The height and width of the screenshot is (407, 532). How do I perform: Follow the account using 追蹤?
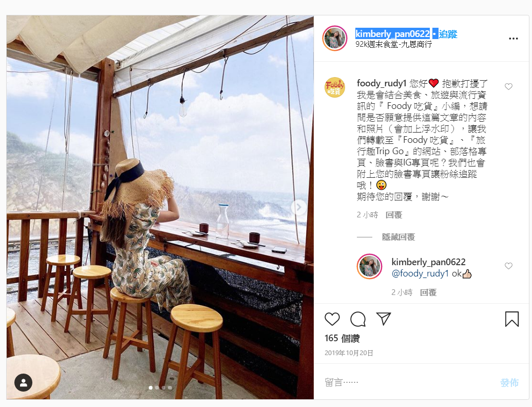tap(448, 34)
